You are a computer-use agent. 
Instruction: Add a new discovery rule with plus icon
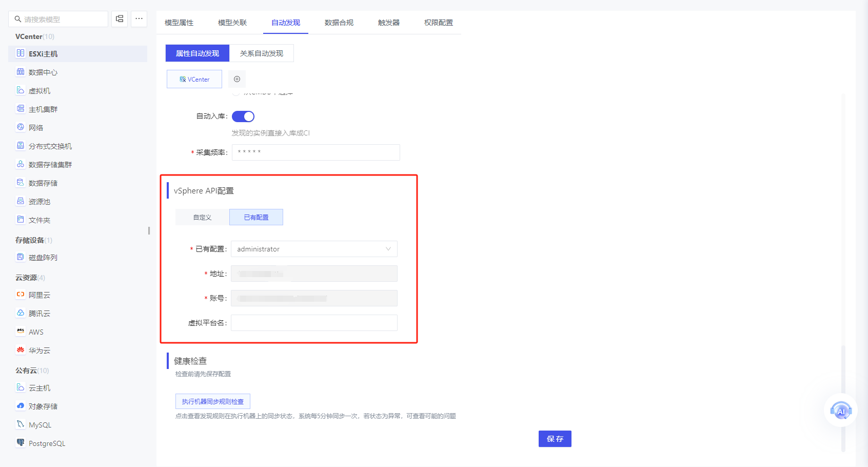click(x=237, y=79)
